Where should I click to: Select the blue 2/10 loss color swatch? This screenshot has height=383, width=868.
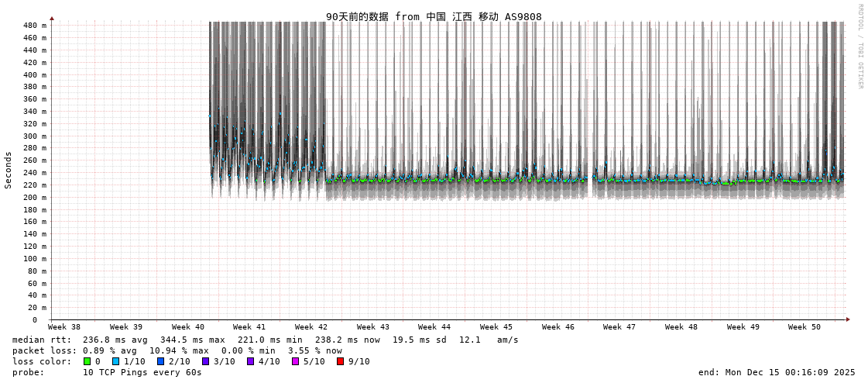click(x=160, y=361)
